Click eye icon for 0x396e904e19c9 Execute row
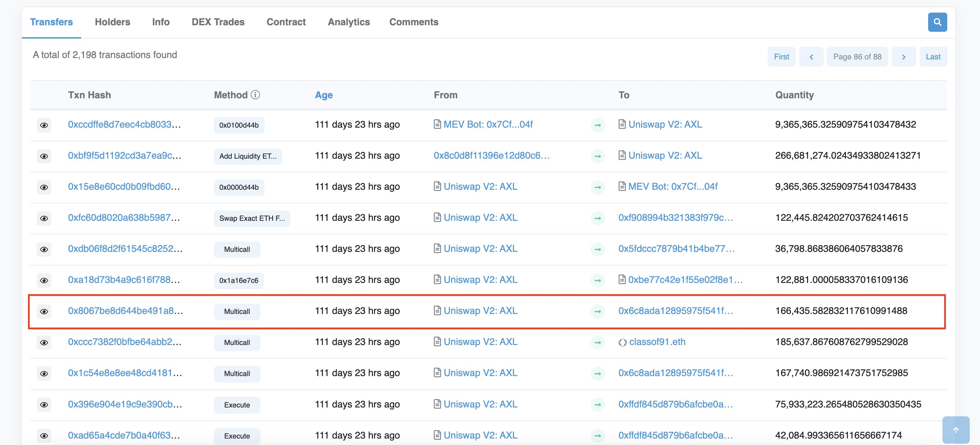 pos(44,405)
